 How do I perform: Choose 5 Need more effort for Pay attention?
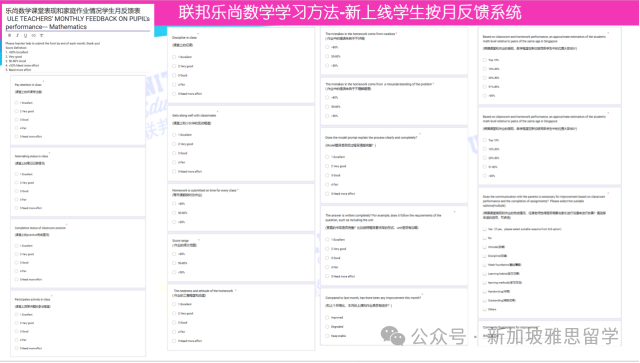(16, 136)
